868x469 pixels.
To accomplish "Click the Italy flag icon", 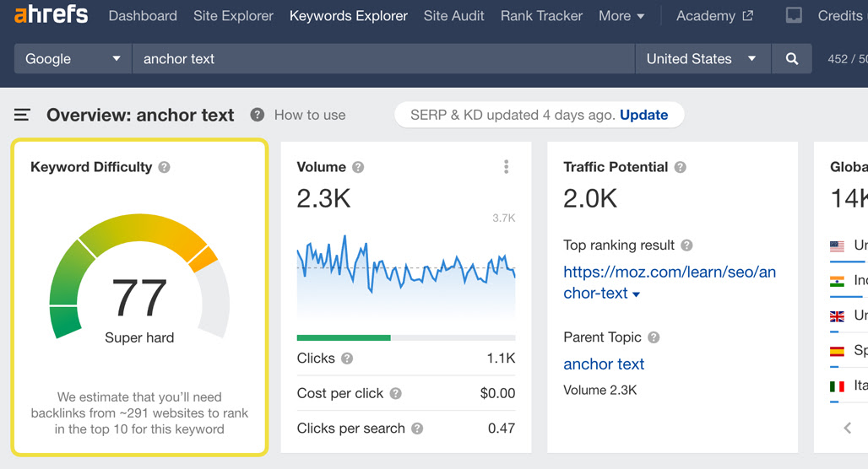I will tap(837, 386).
